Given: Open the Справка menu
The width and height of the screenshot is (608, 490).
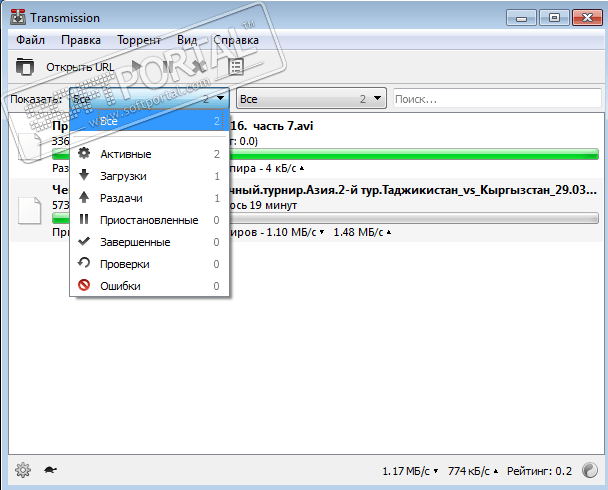Looking at the screenshot, I should pyautogui.click(x=236, y=40).
